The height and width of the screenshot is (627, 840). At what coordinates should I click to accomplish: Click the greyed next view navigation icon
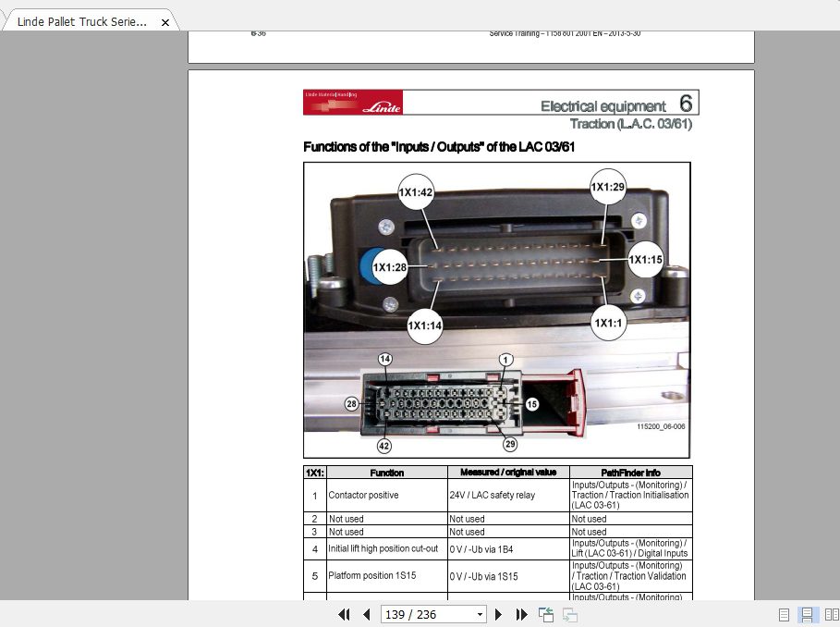pos(569,614)
